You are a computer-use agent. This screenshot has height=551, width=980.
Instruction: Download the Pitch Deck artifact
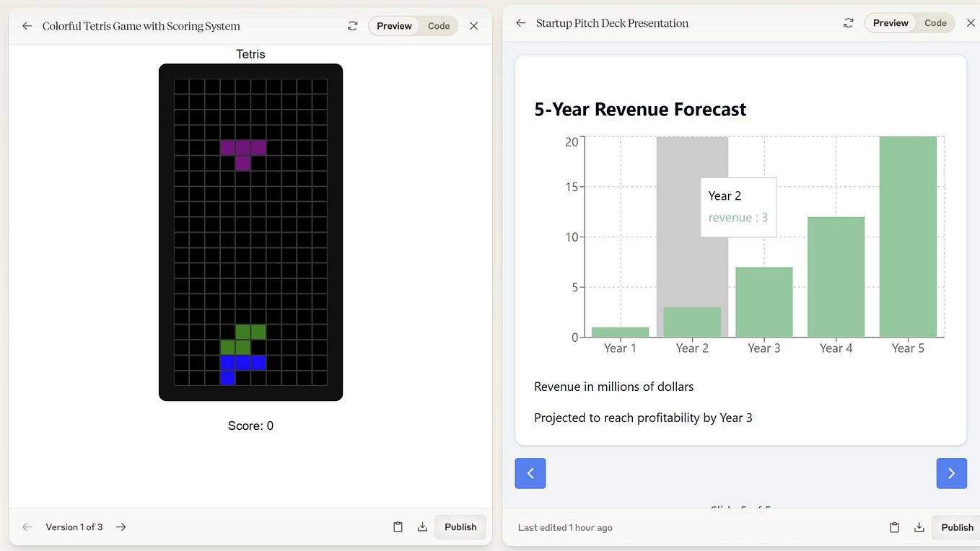click(919, 527)
